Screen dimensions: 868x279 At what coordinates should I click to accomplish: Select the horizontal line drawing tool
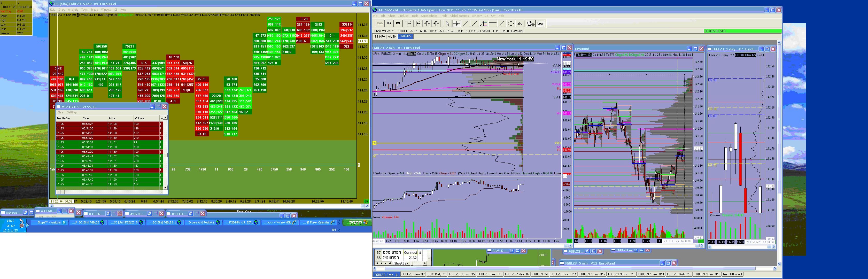point(493,24)
